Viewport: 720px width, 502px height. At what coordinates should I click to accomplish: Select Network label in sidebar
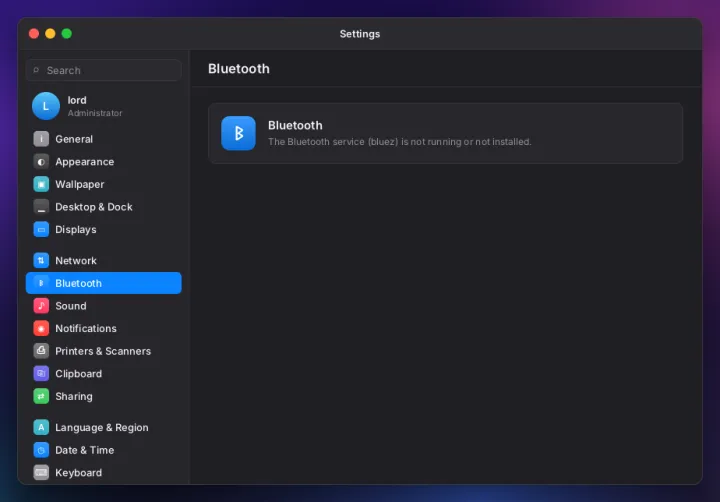(x=76, y=260)
